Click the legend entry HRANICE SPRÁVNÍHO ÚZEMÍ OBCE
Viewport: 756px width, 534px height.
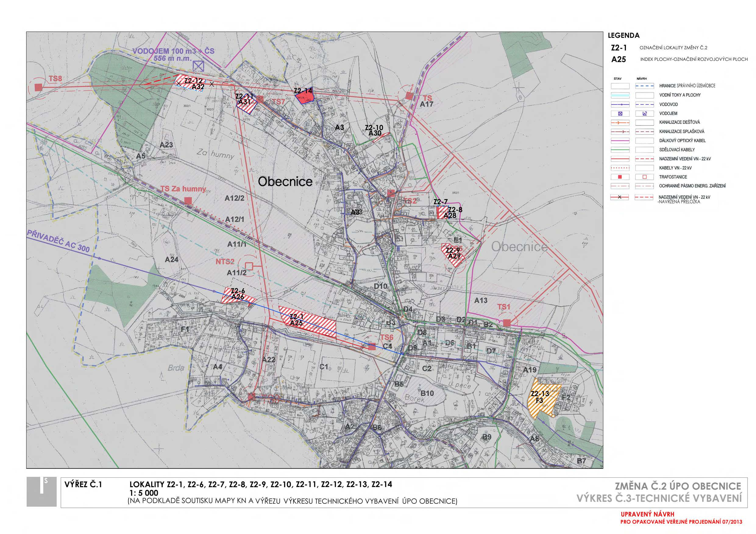(687, 86)
